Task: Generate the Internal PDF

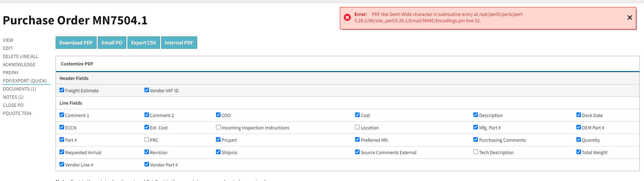Action: click(179, 43)
